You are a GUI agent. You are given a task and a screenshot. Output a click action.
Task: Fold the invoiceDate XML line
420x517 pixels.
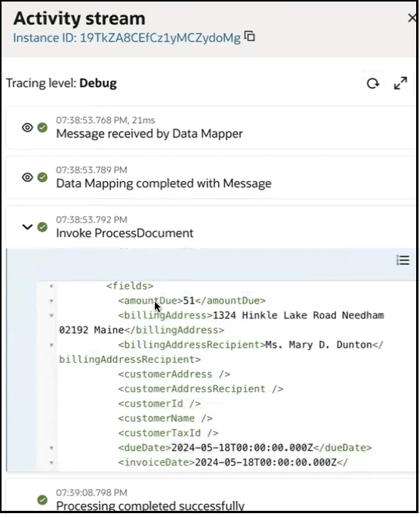tap(52, 462)
